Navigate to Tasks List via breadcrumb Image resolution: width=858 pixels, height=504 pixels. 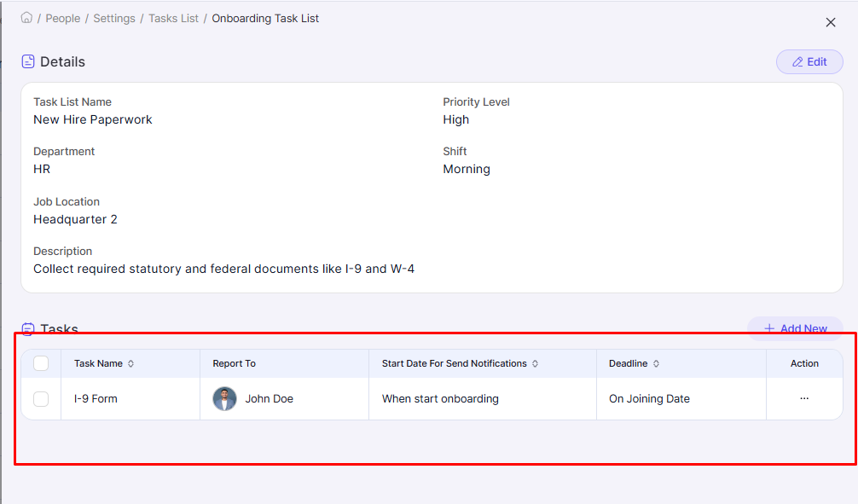(173, 18)
